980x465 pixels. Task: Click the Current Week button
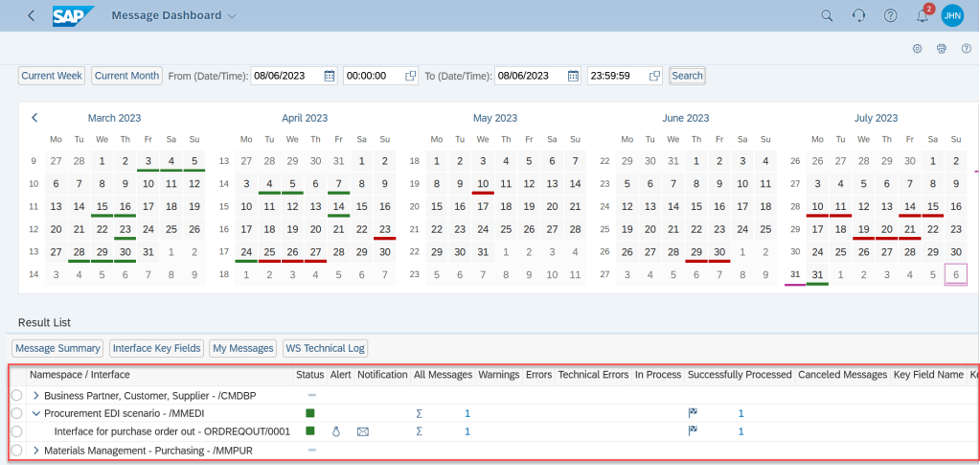52,76
